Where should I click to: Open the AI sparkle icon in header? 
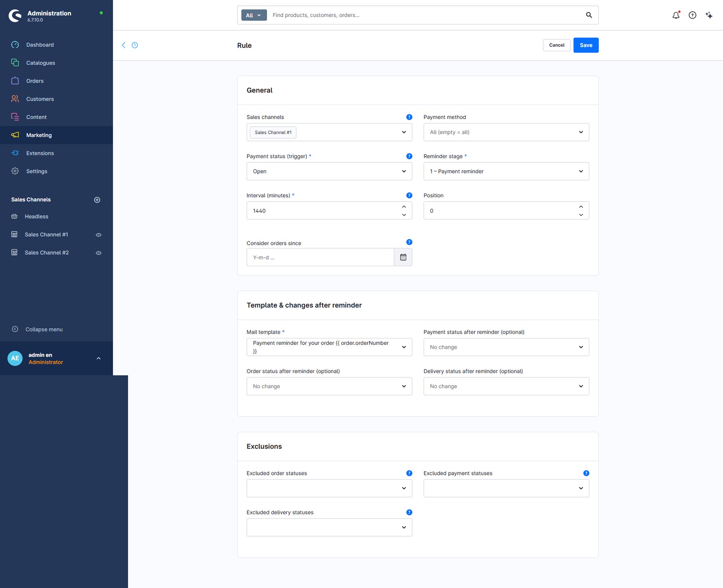click(x=709, y=15)
